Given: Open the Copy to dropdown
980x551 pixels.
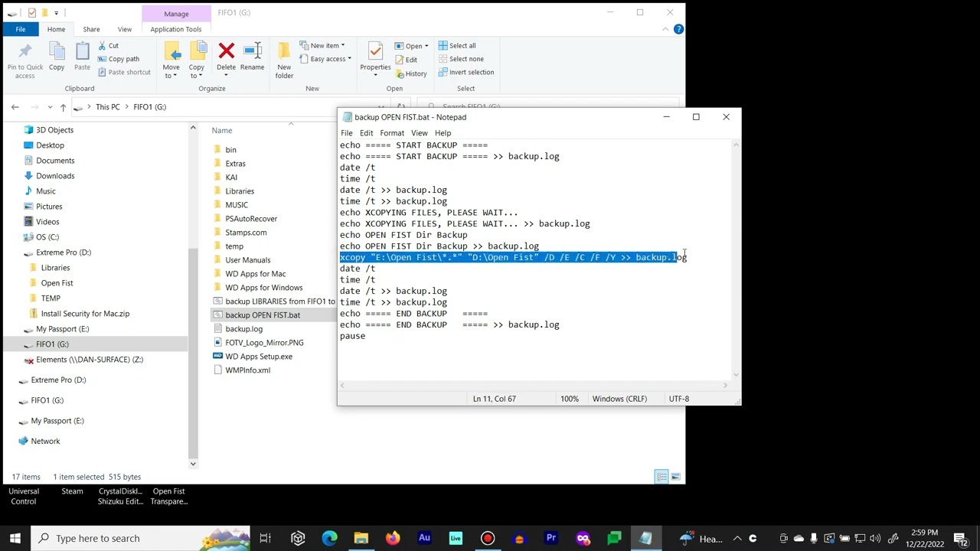Looking at the screenshot, I should (x=197, y=71).
